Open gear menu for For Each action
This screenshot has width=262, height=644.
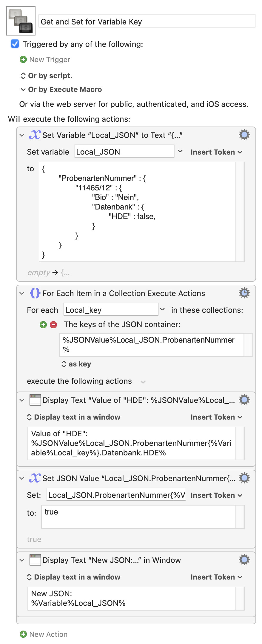point(244,293)
